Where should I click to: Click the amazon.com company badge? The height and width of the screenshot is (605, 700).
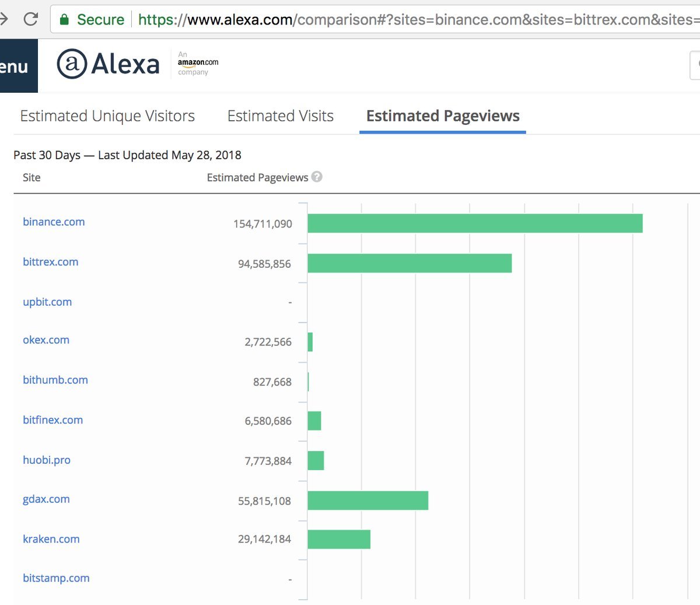[198, 63]
